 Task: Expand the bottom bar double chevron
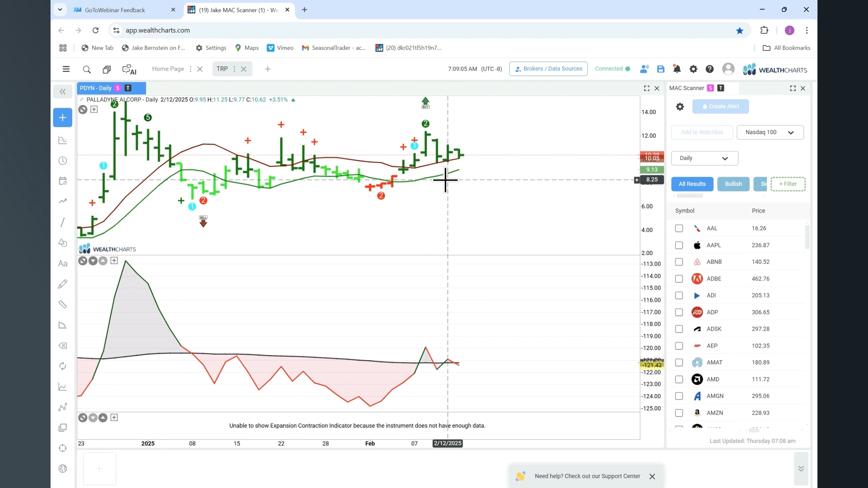click(801, 469)
